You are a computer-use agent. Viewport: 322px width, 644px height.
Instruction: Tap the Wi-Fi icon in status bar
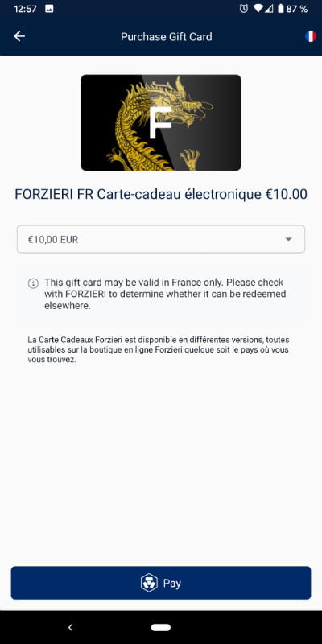pyautogui.click(x=258, y=9)
